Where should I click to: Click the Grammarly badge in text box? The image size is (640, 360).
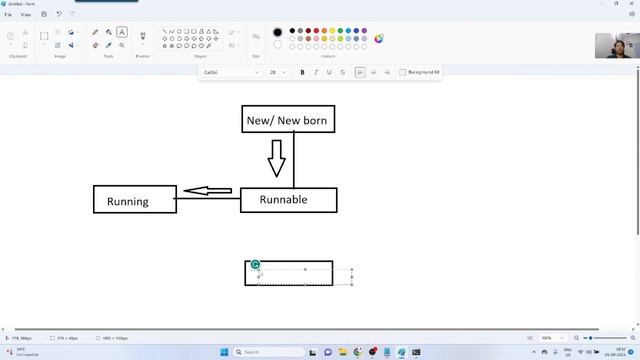pos(255,264)
